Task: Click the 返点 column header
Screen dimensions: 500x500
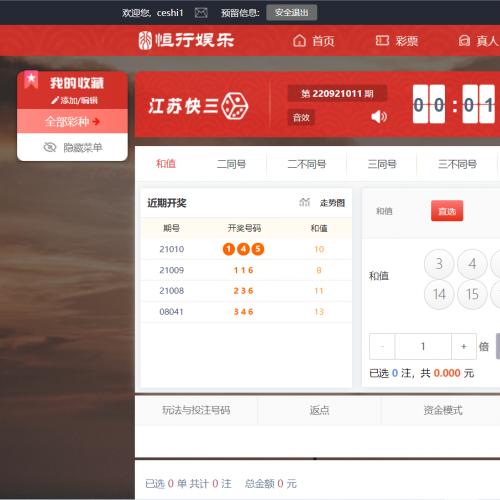Action: click(x=319, y=410)
